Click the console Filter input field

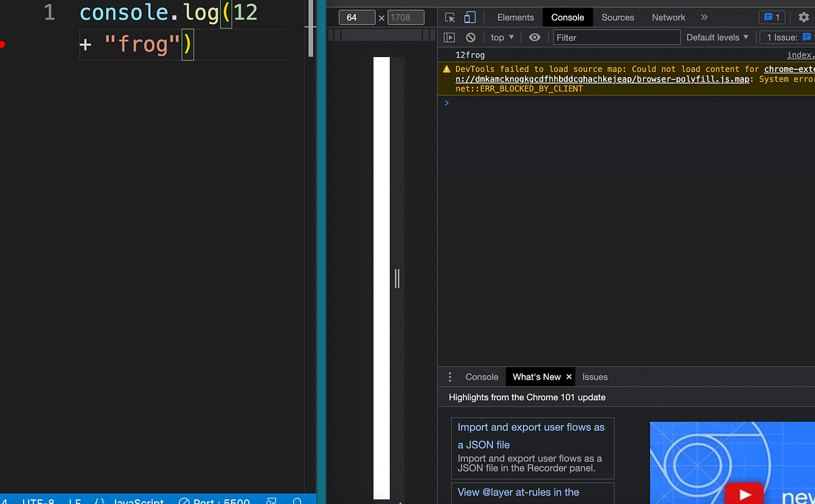click(616, 37)
